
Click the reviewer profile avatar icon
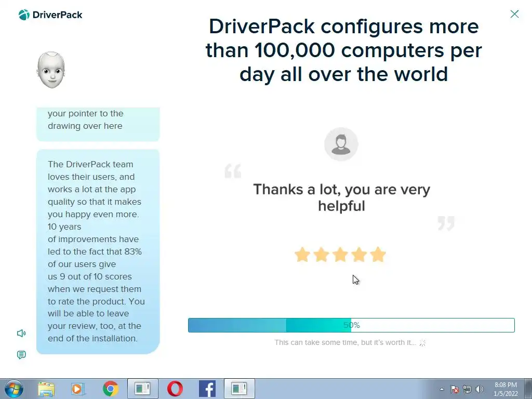(341, 144)
